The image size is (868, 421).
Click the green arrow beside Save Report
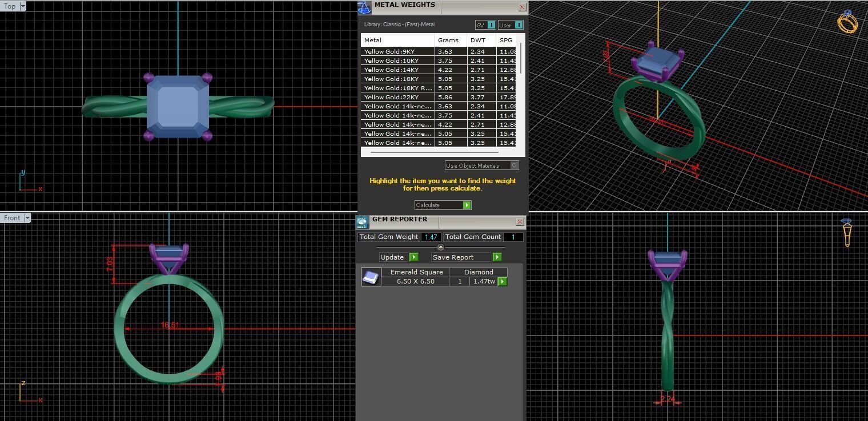tap(497, 257)
